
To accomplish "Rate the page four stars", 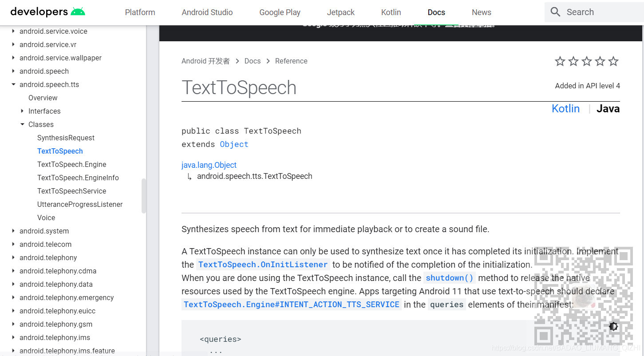I will coord(600,61).
